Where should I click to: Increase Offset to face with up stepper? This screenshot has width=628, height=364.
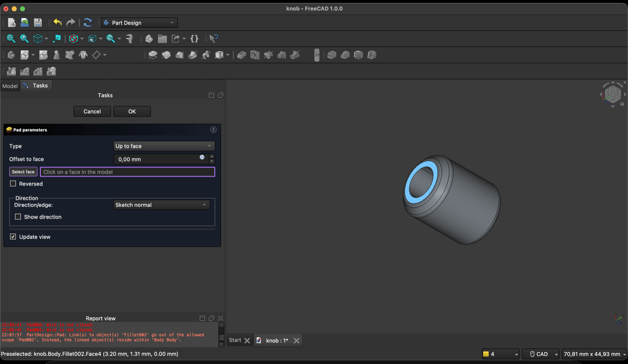point(212,157)
